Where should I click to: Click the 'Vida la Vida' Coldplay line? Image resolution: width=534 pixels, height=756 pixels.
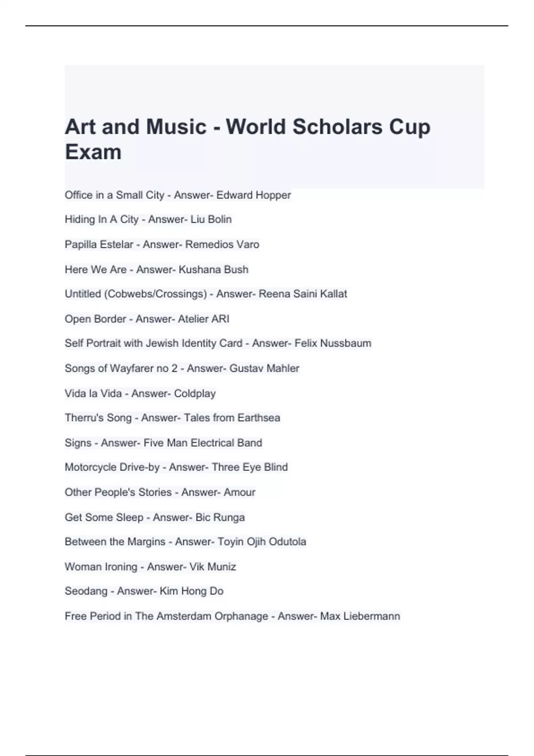(x=140, y=394)
